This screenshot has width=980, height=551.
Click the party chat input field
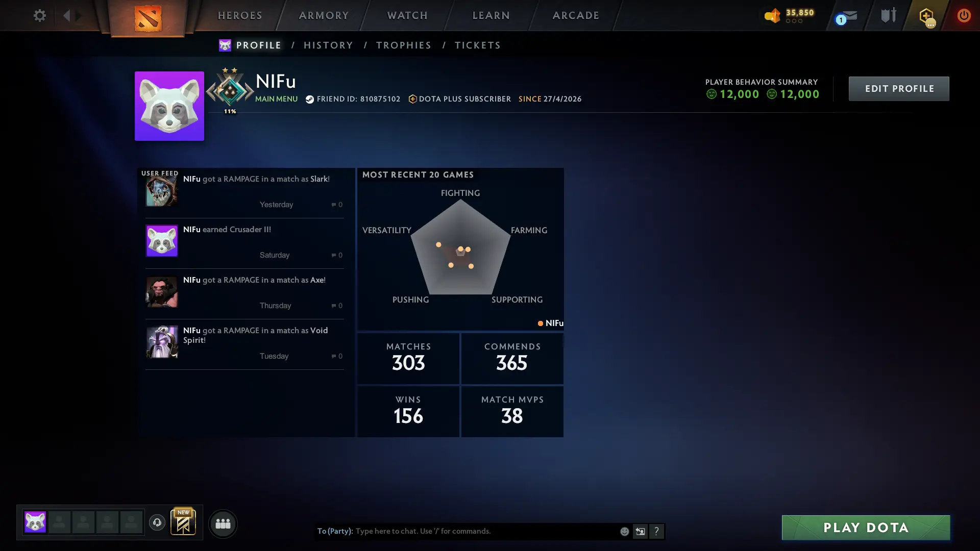[485, 531]
